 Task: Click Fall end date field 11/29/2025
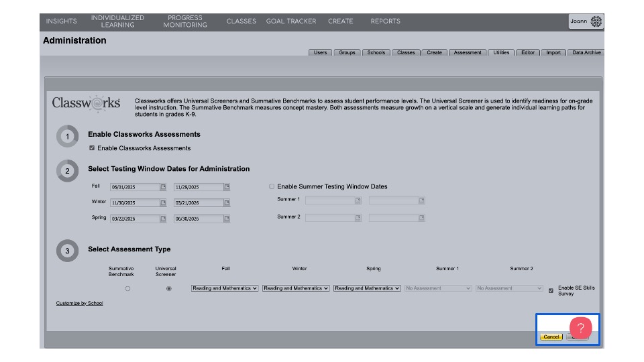click(199, 187)
